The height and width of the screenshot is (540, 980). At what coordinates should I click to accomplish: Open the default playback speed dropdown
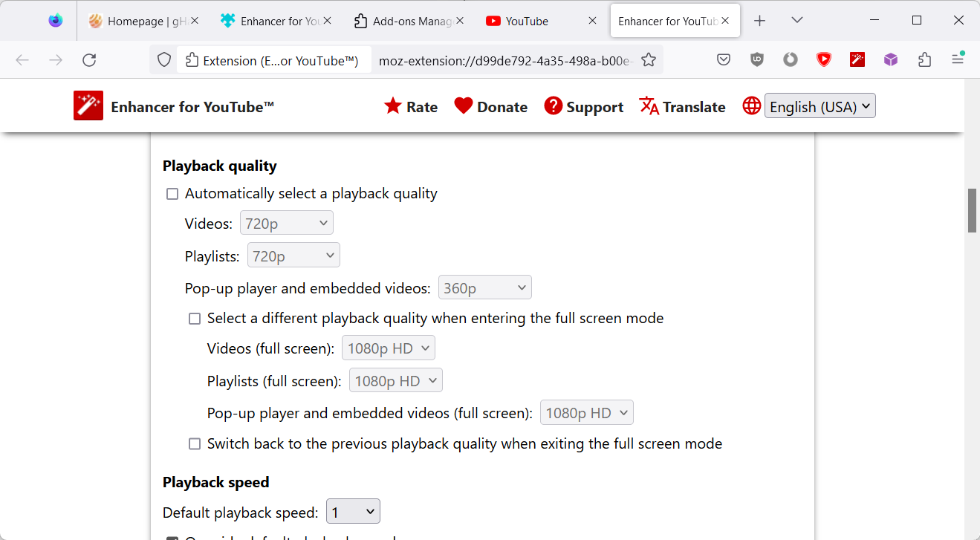(352, 510)
